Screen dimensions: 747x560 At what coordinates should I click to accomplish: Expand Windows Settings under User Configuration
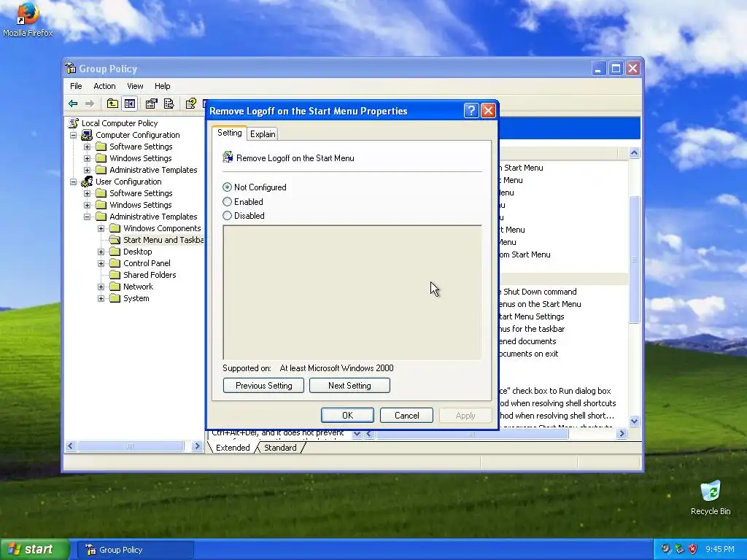tap(88, 205)
